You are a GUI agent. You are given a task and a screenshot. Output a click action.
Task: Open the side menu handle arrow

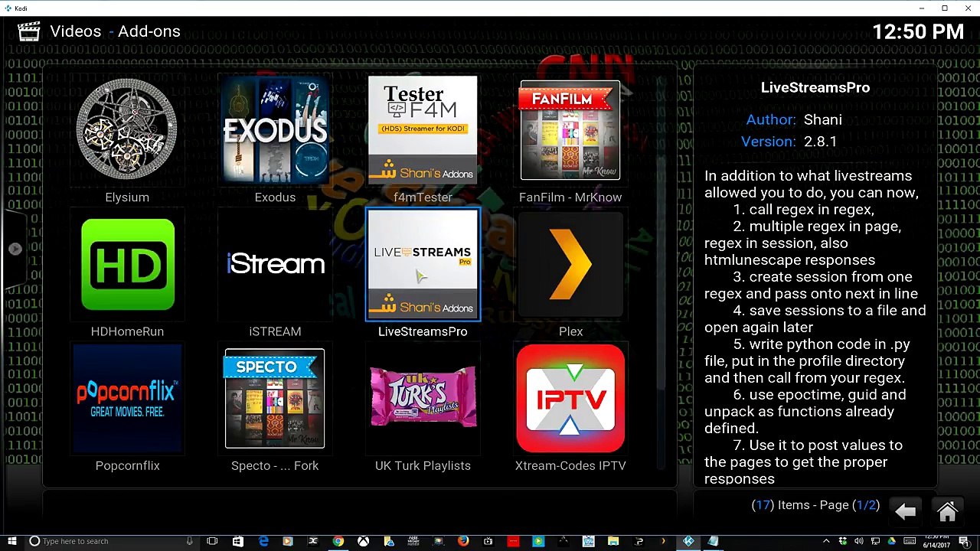(15, 249)
